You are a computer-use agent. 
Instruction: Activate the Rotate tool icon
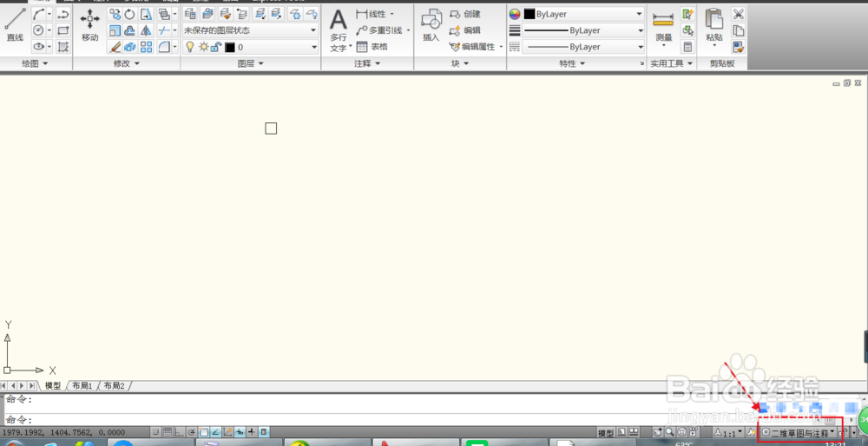(x=130, y=14)
